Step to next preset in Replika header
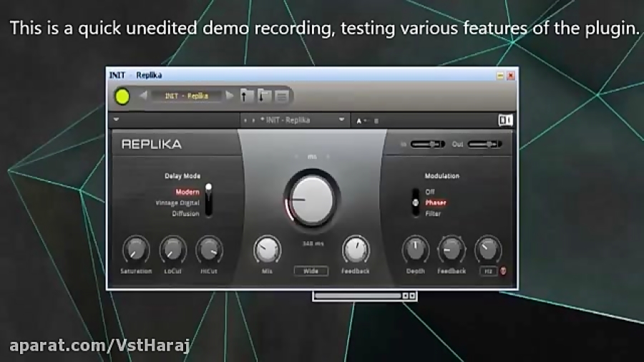 [x=253, y=120]
